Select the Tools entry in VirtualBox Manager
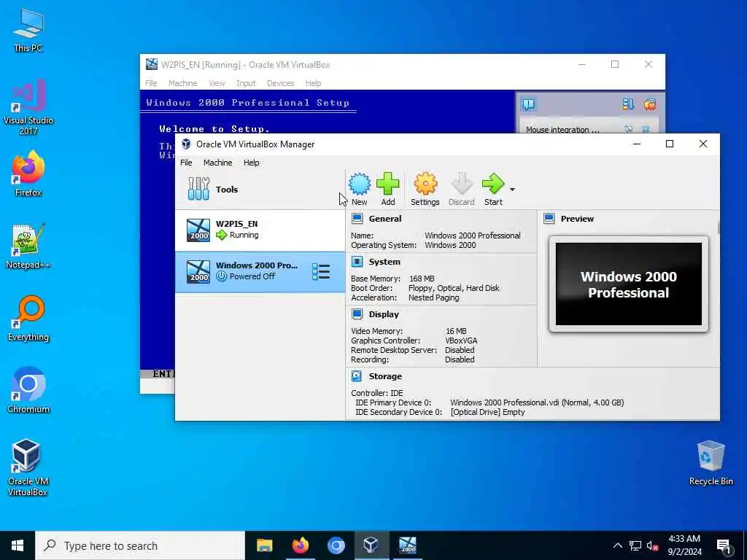Screen dimensions: 747x560 (260, 189)
